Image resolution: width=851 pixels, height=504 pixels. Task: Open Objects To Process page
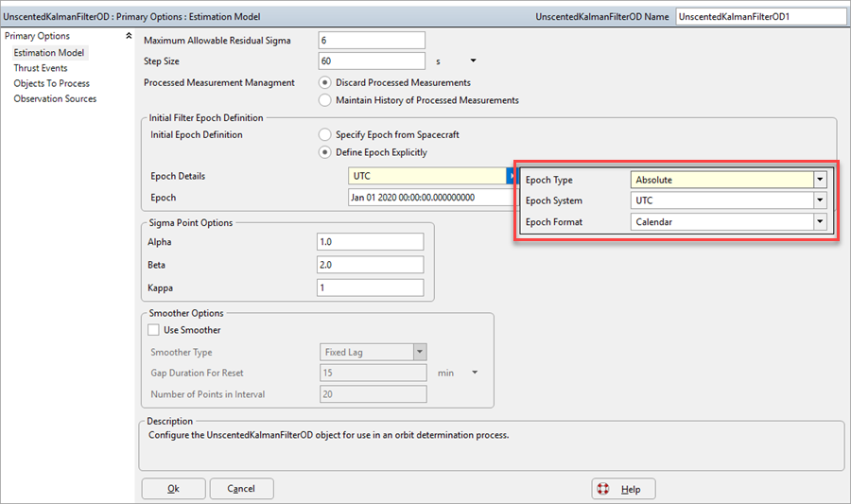pyautogui.click(x=52, y=83)
